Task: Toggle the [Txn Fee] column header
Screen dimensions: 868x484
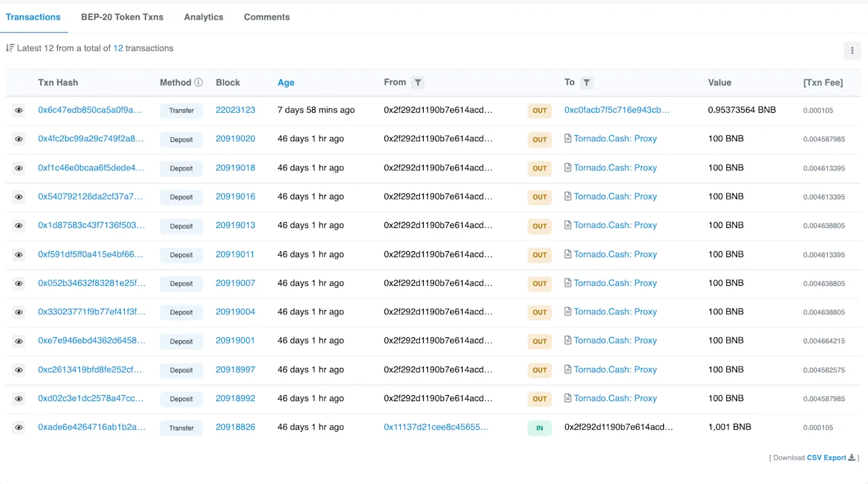Action: click(x=823, y=82)
